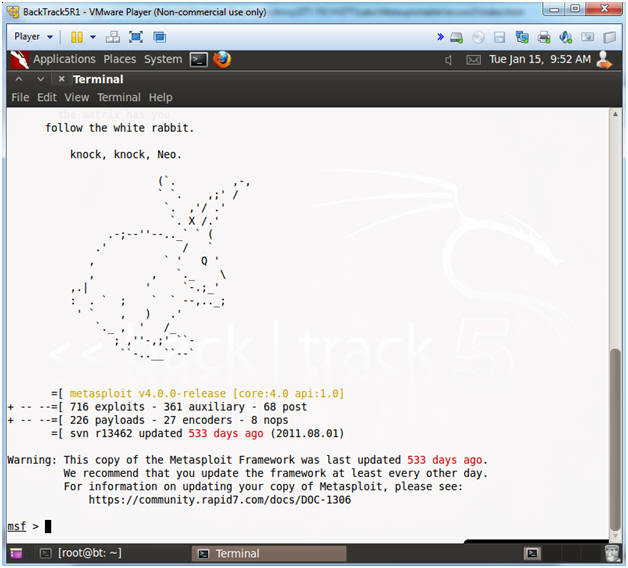Open the Applications menu

coord(64,59)
